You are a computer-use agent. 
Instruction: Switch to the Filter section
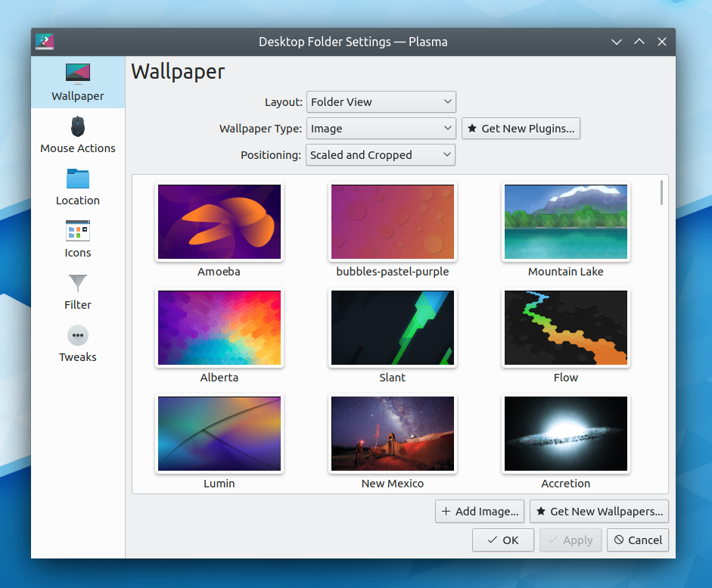pos(78,291)
